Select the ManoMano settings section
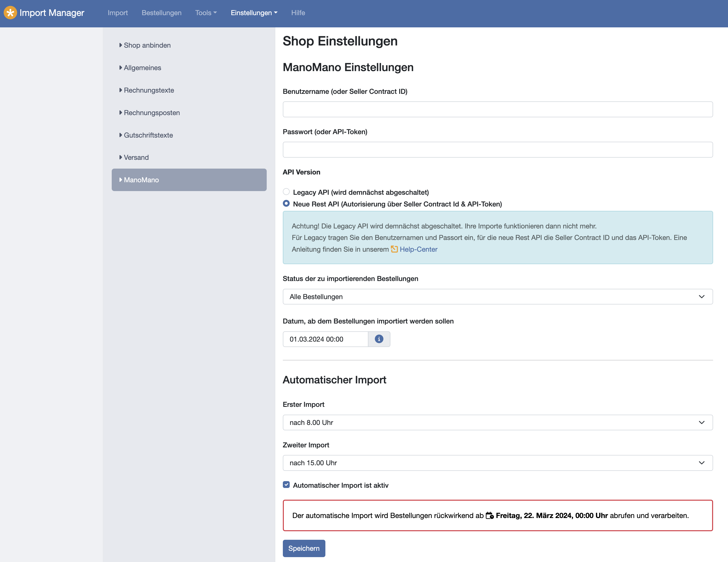 tap(189, 180)
